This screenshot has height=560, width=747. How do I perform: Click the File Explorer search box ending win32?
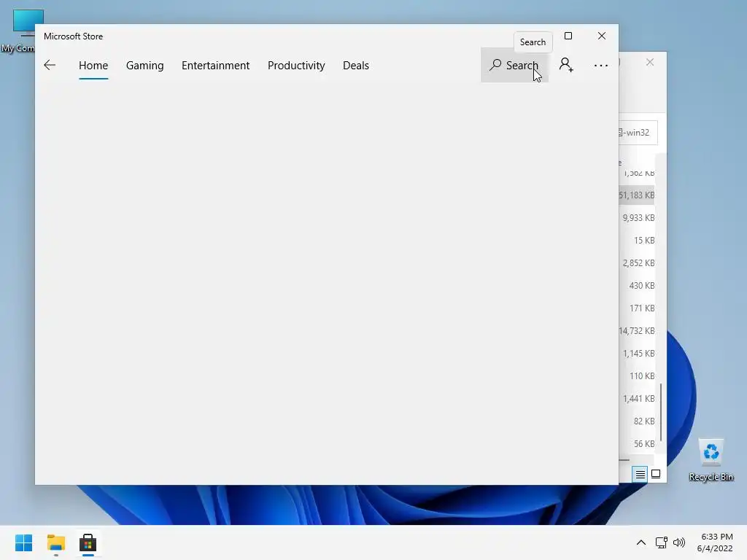coord(638,133)
